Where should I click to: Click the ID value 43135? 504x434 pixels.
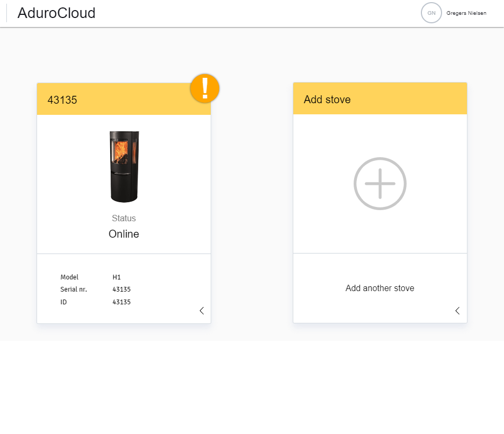click(x=122, y=302)
